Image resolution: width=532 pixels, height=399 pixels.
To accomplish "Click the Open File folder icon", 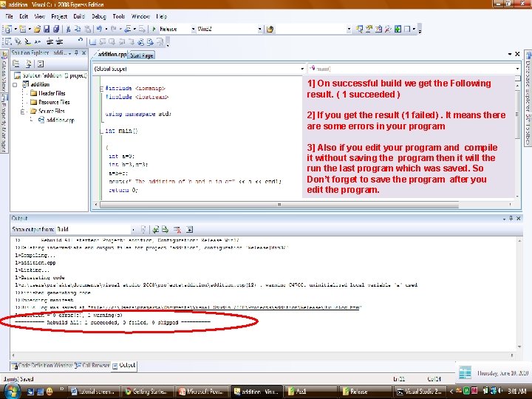I will pos(38,29).
